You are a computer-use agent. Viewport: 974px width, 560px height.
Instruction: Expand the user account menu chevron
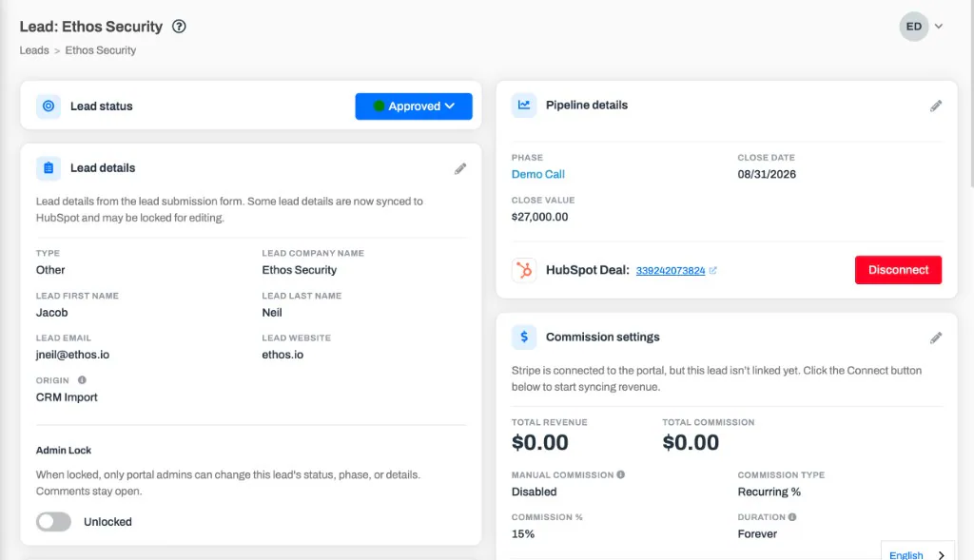[x=939, y=27]
